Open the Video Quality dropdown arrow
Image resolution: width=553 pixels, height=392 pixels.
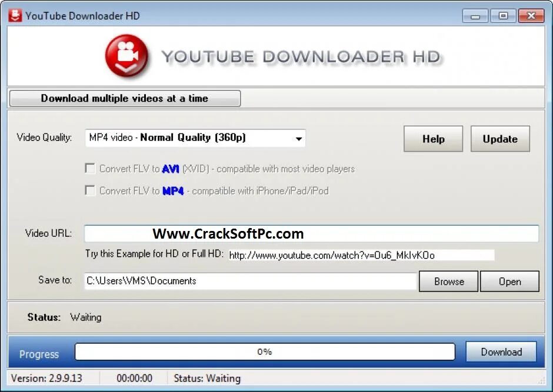coord(299,139)
